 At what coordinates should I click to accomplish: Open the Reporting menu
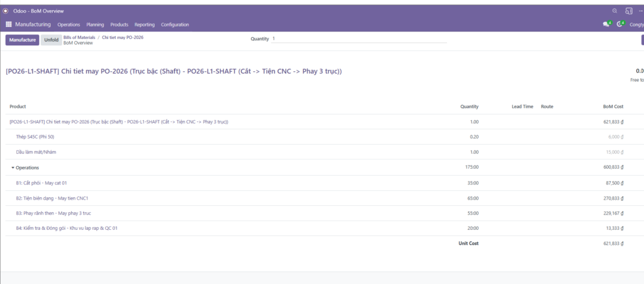pyautogui.click(x=145, y=25)
